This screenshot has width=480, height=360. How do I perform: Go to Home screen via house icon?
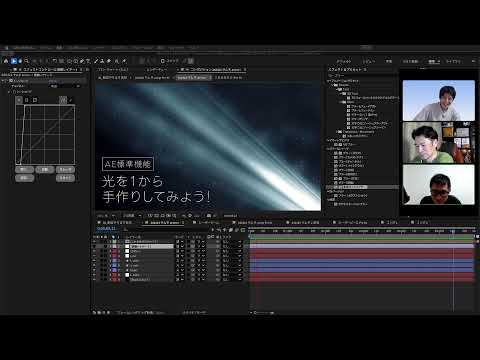click(6, 61)
